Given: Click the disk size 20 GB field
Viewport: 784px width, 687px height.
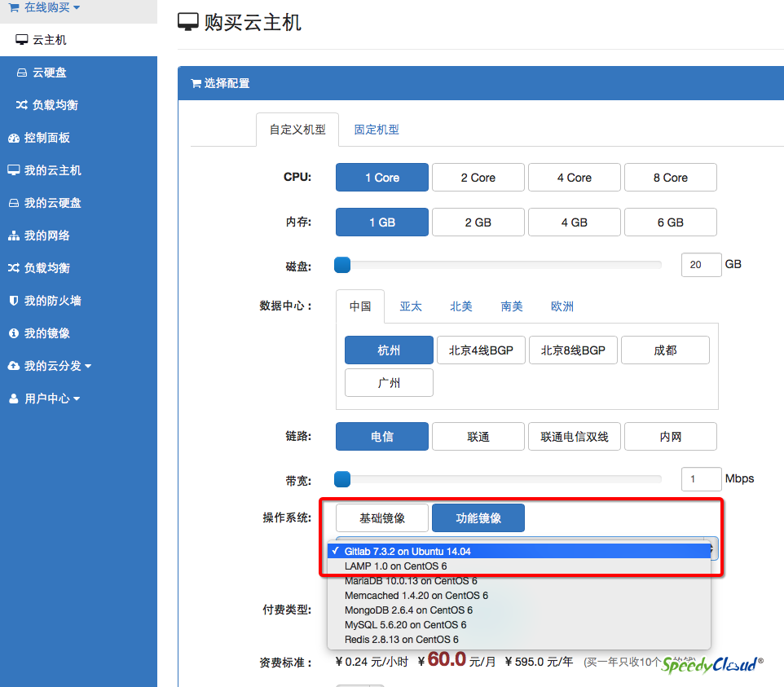Looking at the screenshot, I should point(701,265).
